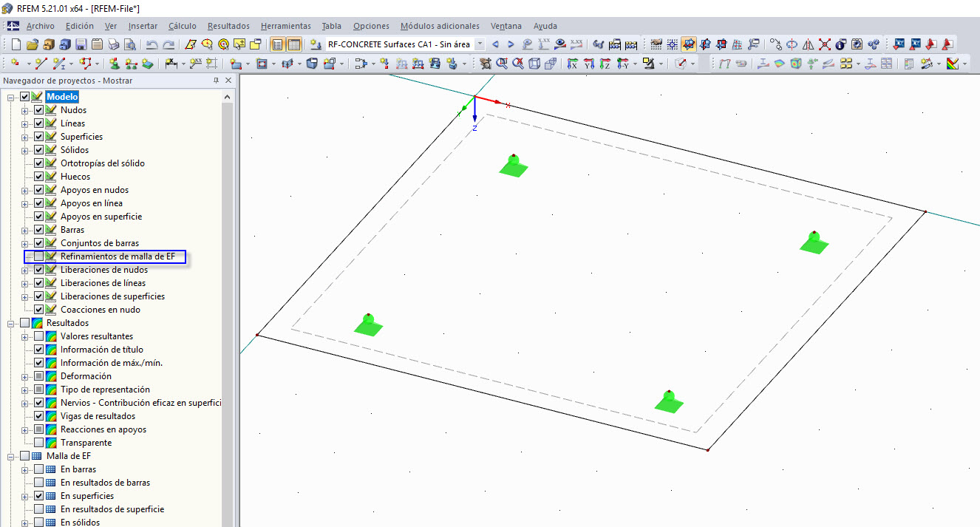Image resolution: width=980 pixels, height=527 pixels.
Task: Click the Print icon
Action: coord(113,44)
